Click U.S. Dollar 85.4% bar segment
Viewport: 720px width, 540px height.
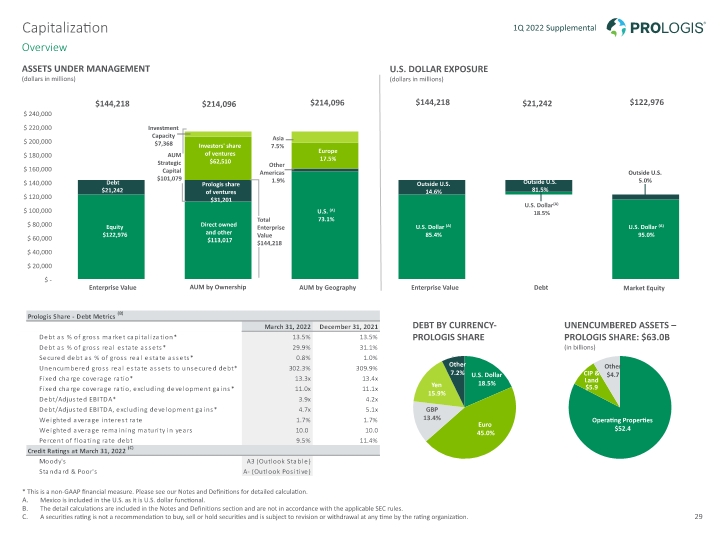coord(432,236)
